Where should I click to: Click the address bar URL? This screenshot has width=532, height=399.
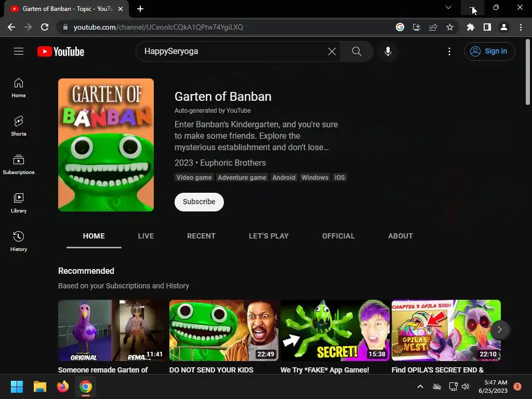158,27
